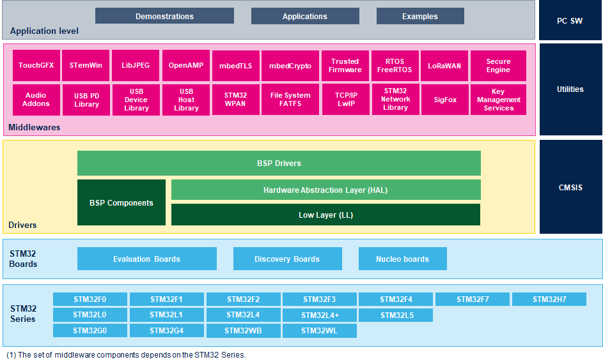Select the STM32G0 series box
The width and height of the screenshot is (603, 364).
[90, 331]
